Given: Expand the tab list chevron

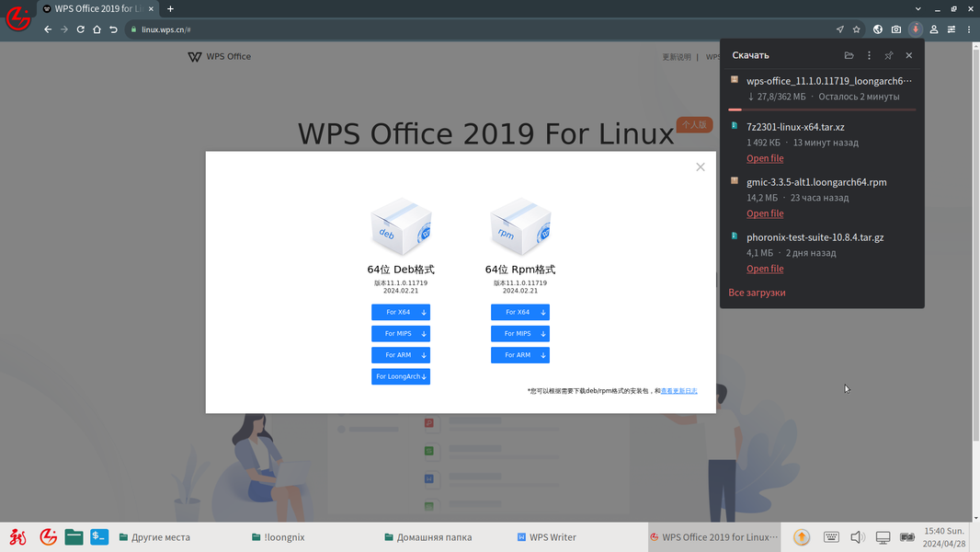Looking at the screenshot, I should [918, 9].
